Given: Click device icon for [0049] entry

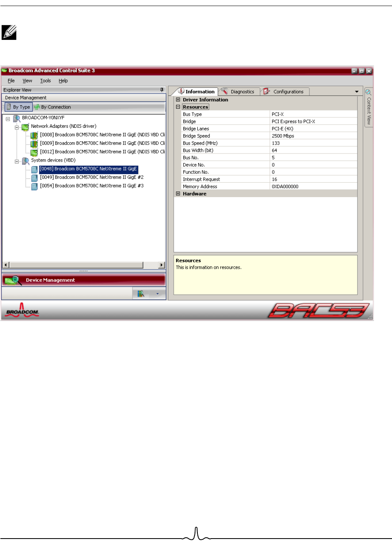Looking at the screenshot, I should click(35, 178).
